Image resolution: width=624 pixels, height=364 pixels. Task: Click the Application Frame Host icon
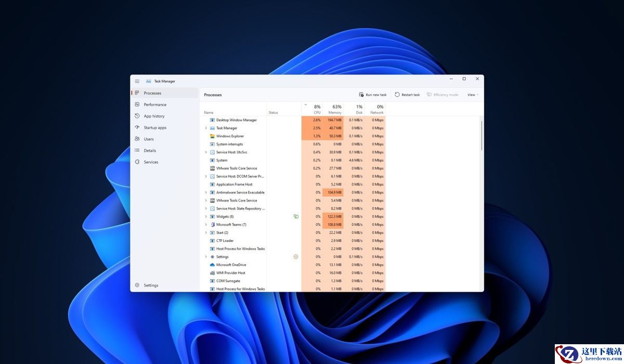pyautogui.click(x=212, y=185)
